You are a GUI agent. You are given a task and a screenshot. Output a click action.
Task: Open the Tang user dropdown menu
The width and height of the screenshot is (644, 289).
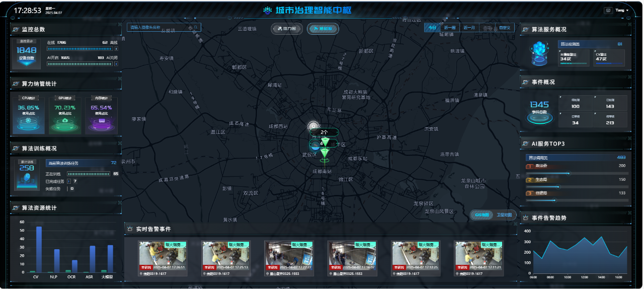[622, 10]
